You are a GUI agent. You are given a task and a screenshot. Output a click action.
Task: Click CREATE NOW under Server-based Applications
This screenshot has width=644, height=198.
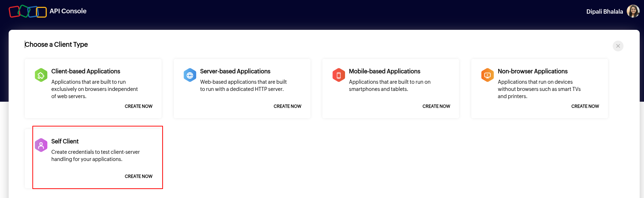tap(287, 106)
